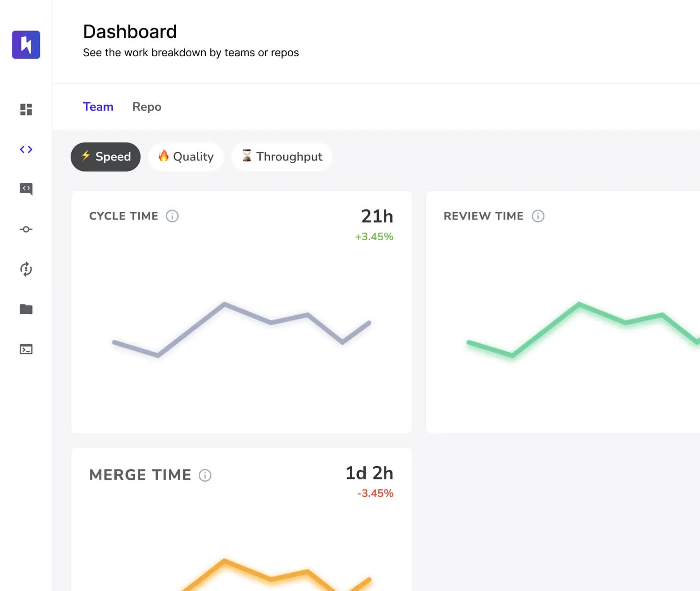Click the Dashboard page heading
Image resolution: width=700 pixels, height=591 pixels.
(130, 32)
